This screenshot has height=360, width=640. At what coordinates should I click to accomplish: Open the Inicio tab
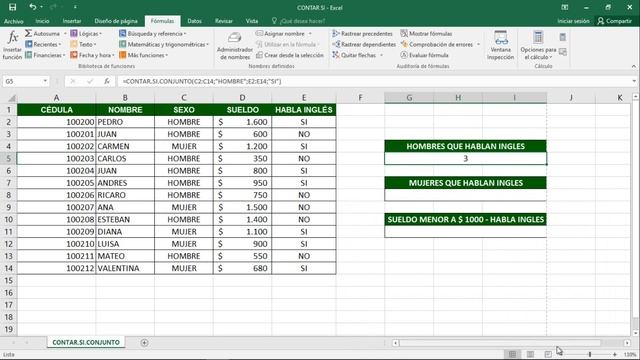point(42,21)
